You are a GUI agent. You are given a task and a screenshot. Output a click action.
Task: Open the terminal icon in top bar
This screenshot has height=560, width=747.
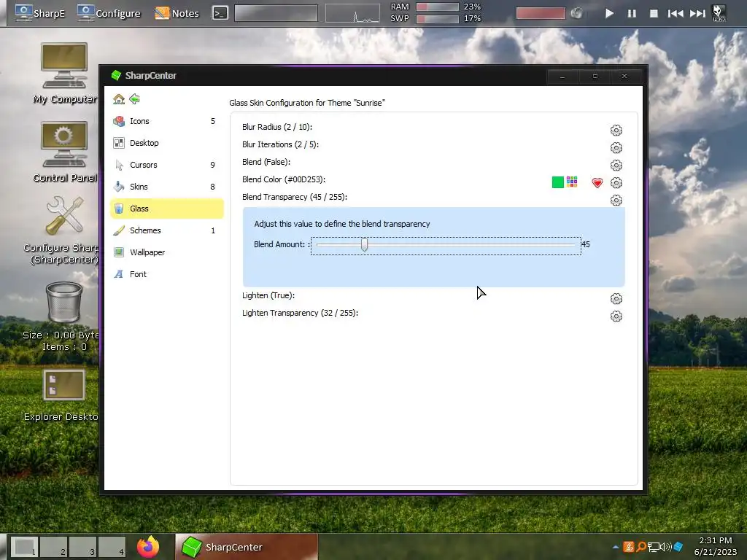pos(220,13)
